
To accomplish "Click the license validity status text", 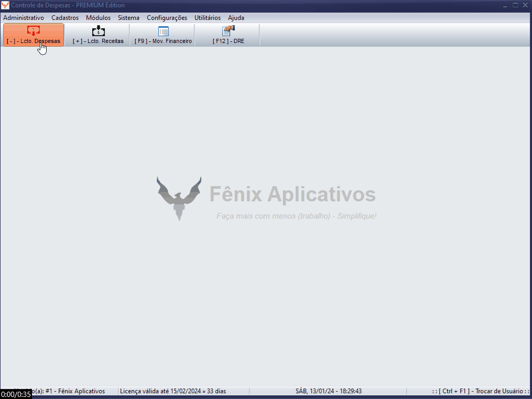I will click(x=173, y=391).
